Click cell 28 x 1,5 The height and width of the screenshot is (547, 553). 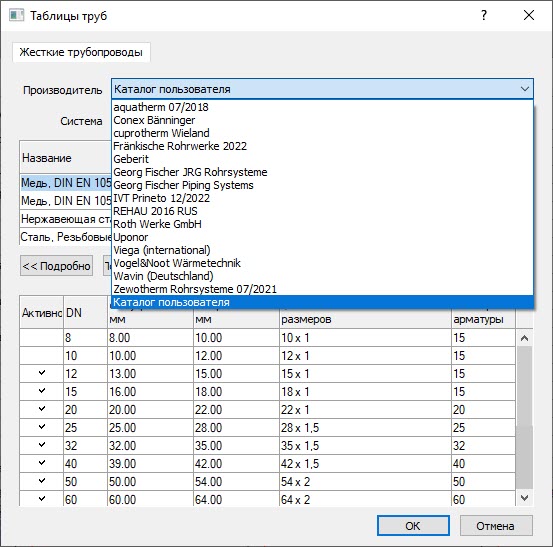coord(365,427)
